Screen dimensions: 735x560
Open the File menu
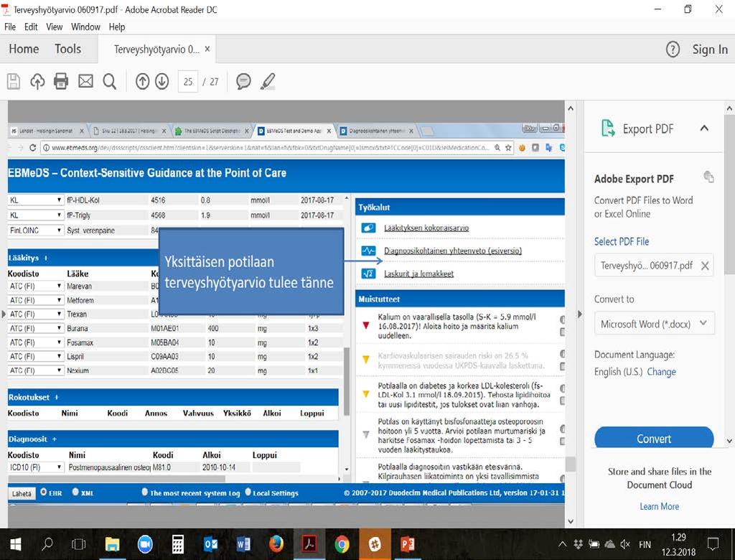pyautogui.click(x=10, y=27)
